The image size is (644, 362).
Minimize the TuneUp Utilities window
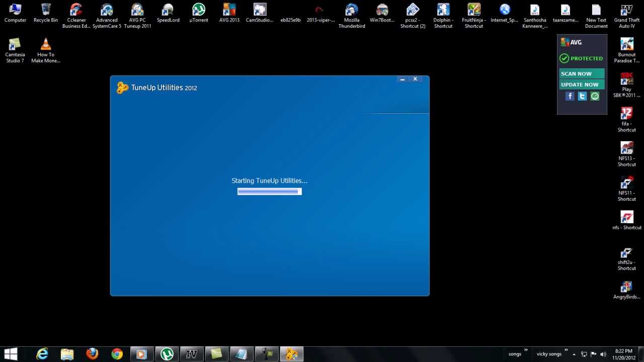[403, 79]
